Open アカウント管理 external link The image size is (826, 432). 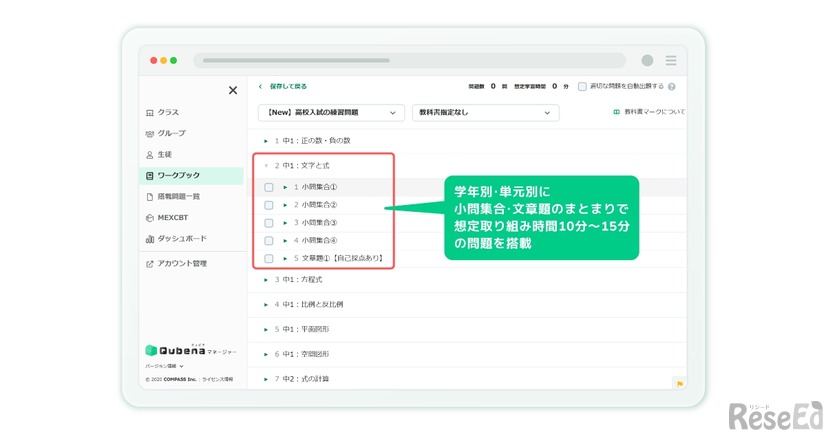(x=181, y=264)
